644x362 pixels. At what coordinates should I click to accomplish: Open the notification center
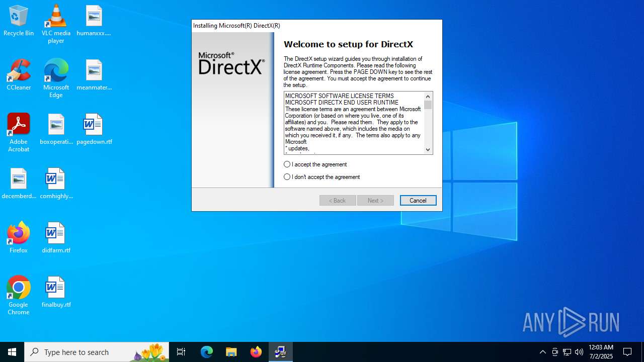point(628,352)
